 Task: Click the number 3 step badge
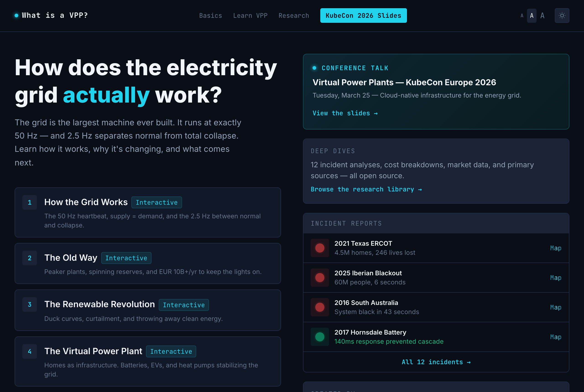[29, 304]
